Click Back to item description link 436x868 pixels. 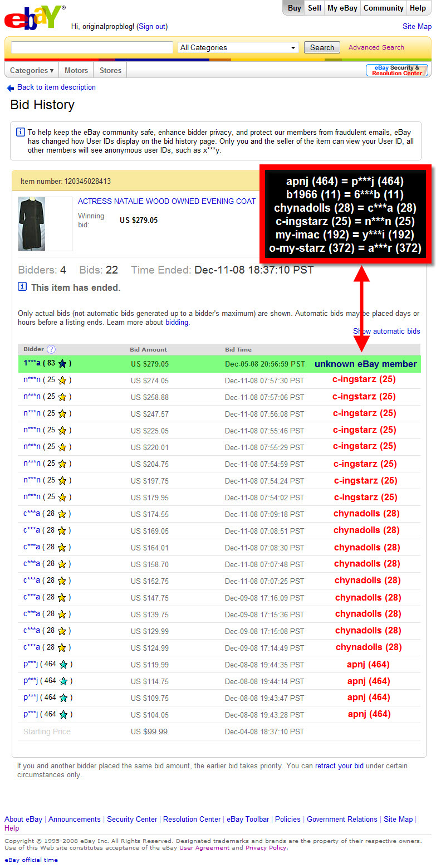pyautogui.click(x=56, y=87)
